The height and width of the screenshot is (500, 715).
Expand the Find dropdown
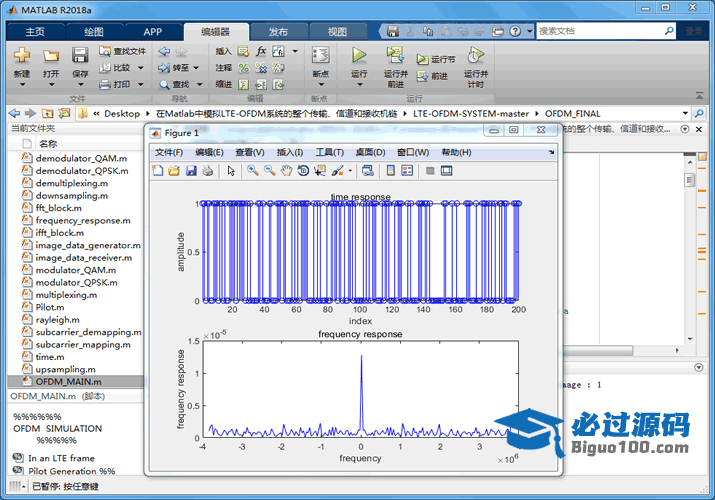199,84
